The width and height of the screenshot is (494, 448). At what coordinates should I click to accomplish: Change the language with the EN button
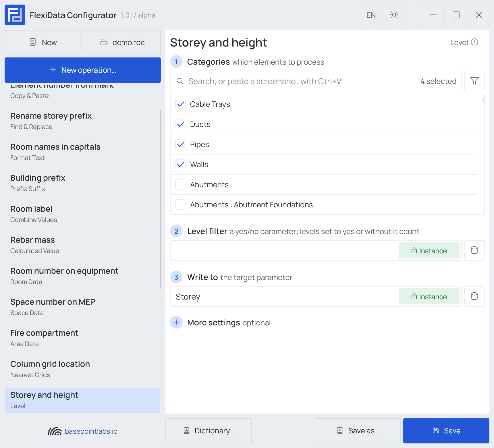[371, 15]
